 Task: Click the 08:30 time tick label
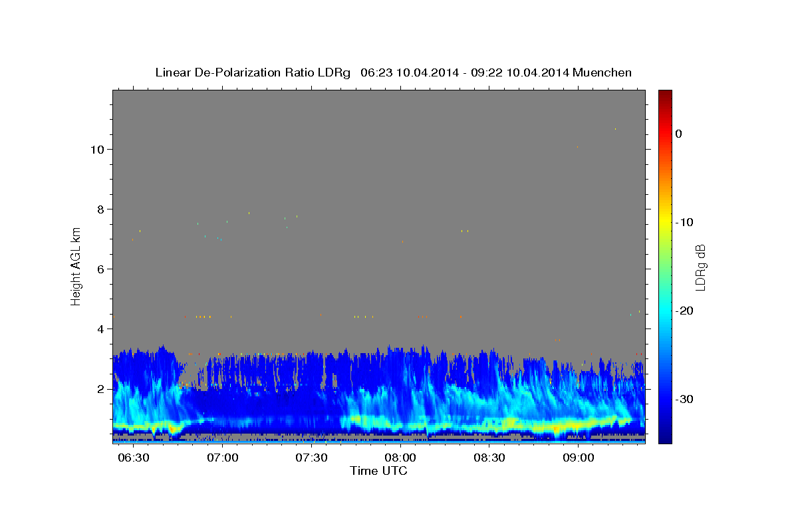click(x=489, y=458)
